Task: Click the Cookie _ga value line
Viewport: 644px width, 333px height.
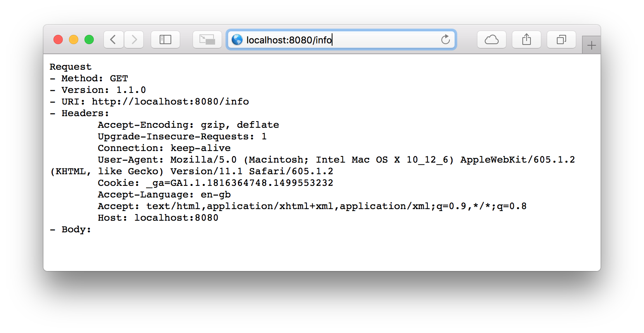Action: (x=215, y=183)
